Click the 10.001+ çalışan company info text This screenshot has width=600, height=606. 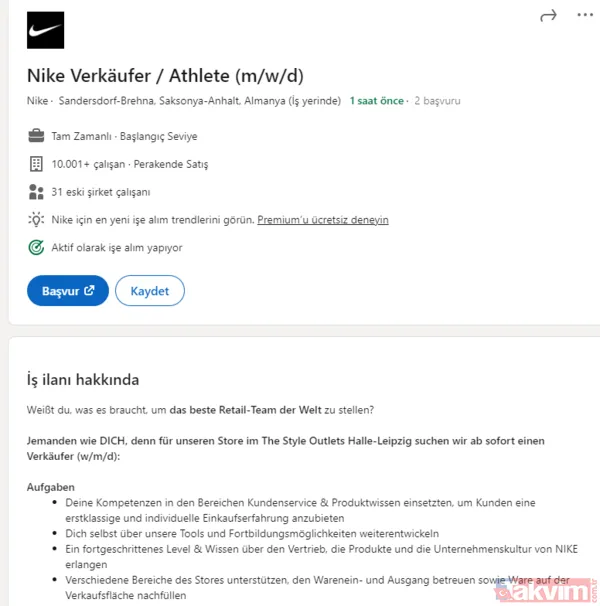[130, 164]
